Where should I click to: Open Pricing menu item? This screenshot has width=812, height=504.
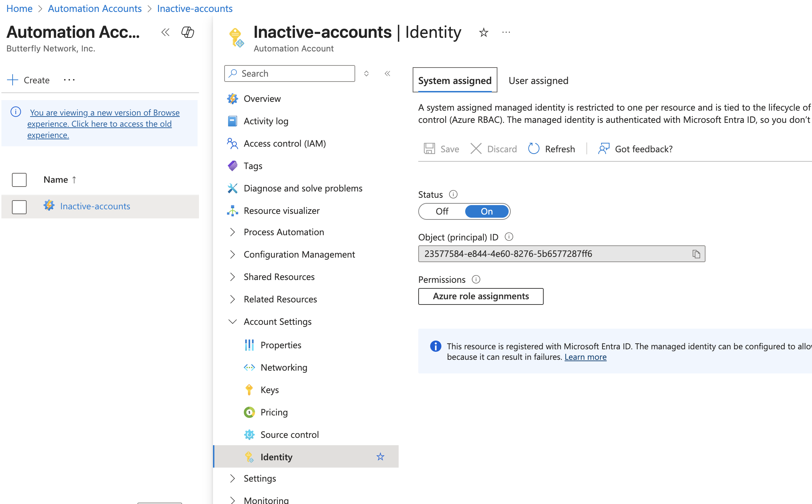274,412
